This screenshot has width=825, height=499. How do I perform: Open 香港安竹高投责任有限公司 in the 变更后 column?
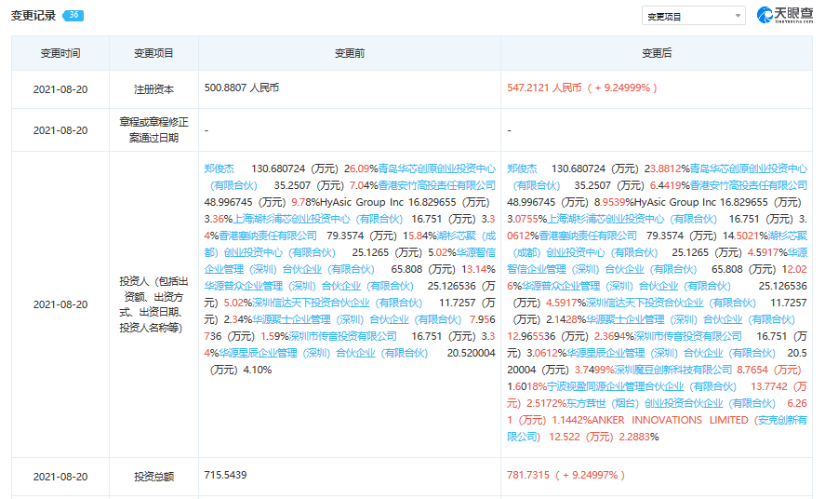click(749, 185)
